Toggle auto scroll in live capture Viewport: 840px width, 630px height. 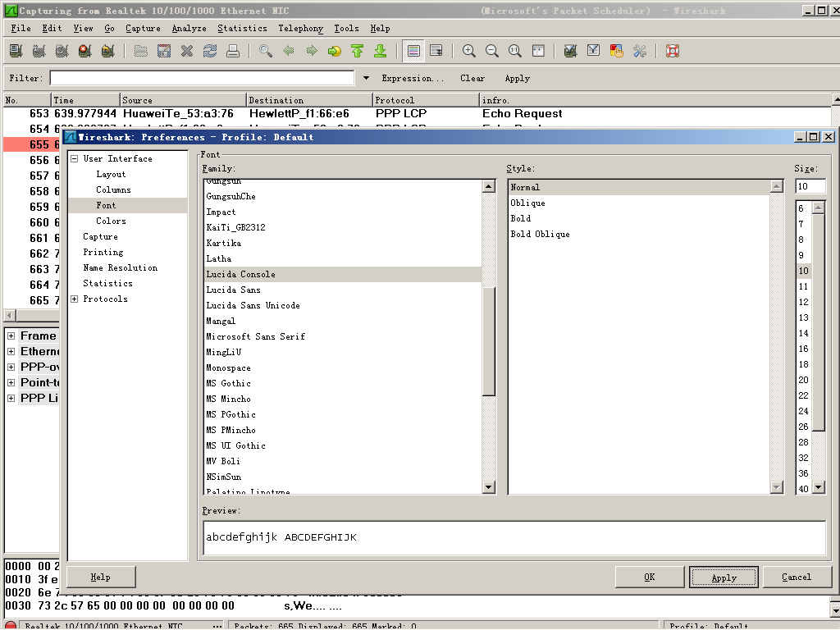[436, 51]
